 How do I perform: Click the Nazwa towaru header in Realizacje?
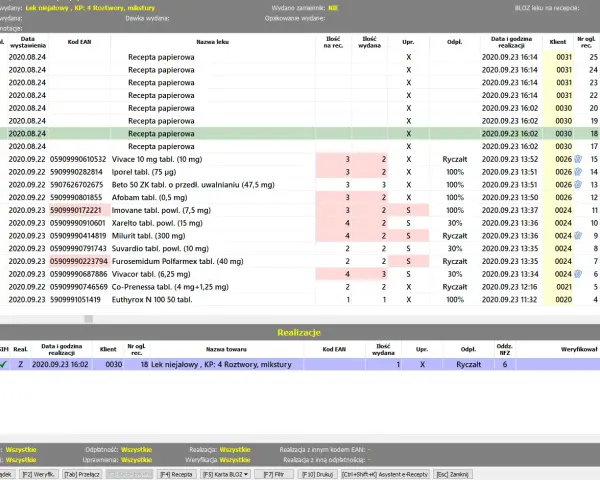point(227,349)
